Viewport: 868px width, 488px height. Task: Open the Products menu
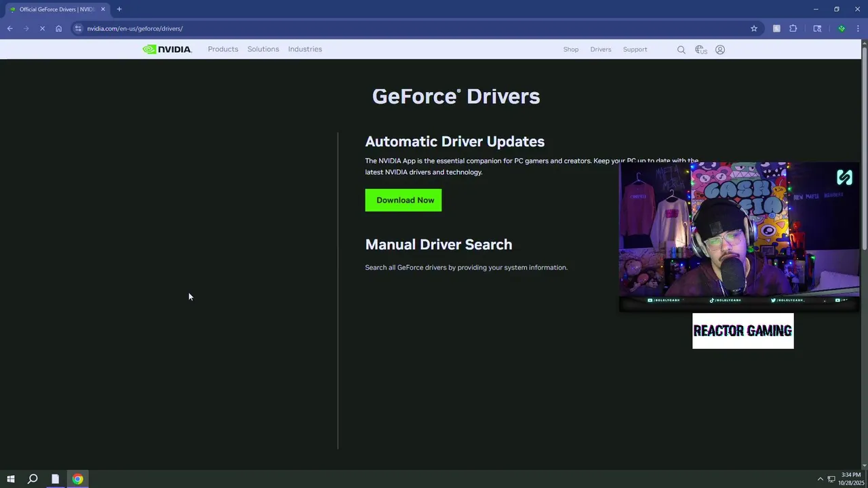click(x=223, y=49)
